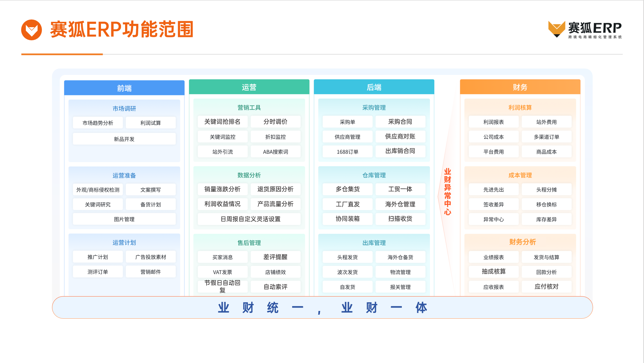
Task: Click the 店铺绩效 box
Action: coord(275,272)
